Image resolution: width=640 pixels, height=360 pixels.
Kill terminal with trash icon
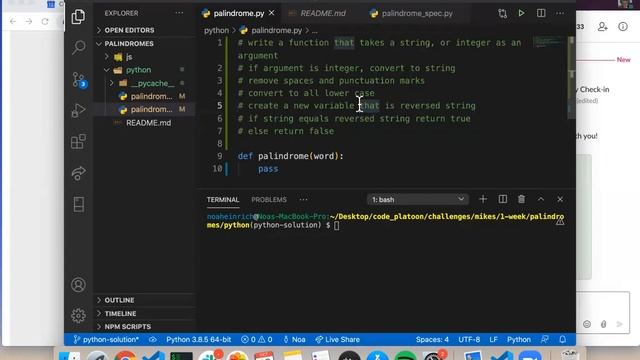point(521,199)
